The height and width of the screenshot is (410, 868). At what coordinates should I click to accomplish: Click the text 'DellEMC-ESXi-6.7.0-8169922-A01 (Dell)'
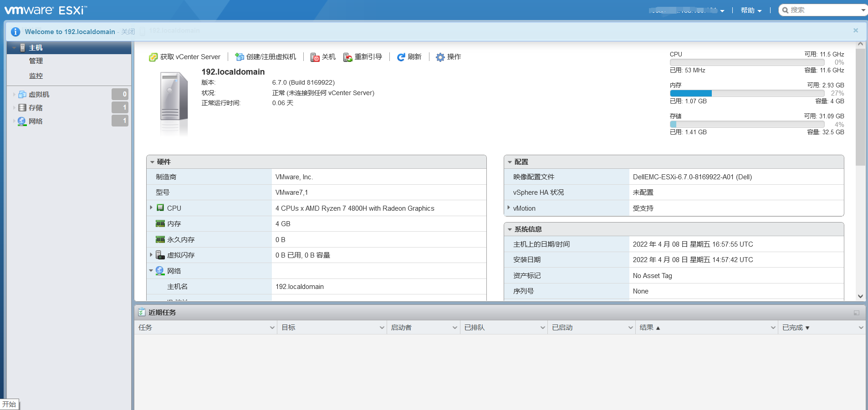click(x=692, y=177)
